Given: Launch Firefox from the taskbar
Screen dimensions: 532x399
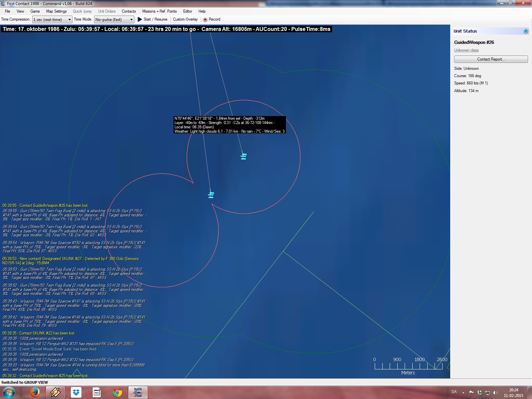Looking at the screenshot, I should coord(35,393).
